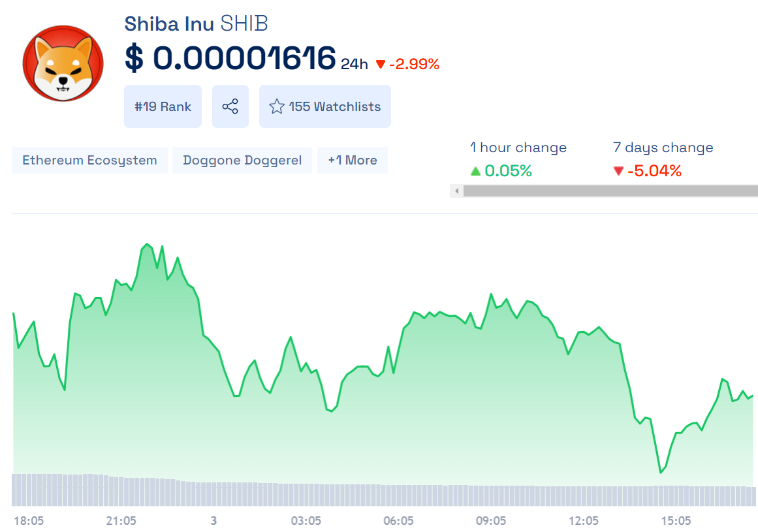
Task: Click the horizontal scrollbar left arrow
Action: [x=456, y=191]
